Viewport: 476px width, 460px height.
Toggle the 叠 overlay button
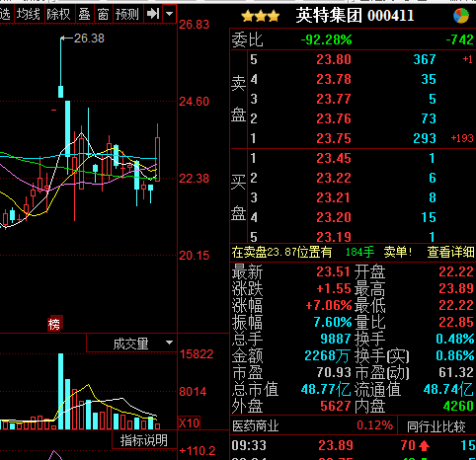84,14
